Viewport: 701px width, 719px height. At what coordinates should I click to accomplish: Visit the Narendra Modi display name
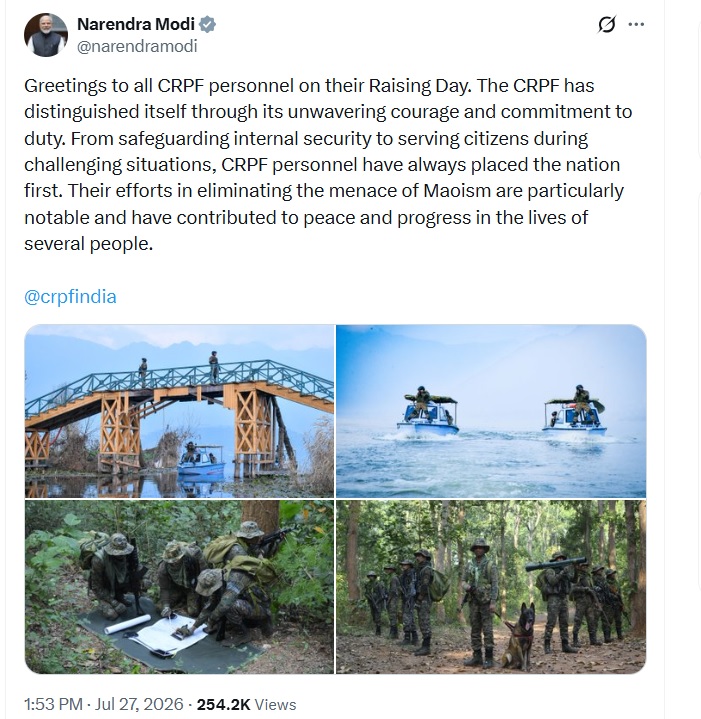136,24
